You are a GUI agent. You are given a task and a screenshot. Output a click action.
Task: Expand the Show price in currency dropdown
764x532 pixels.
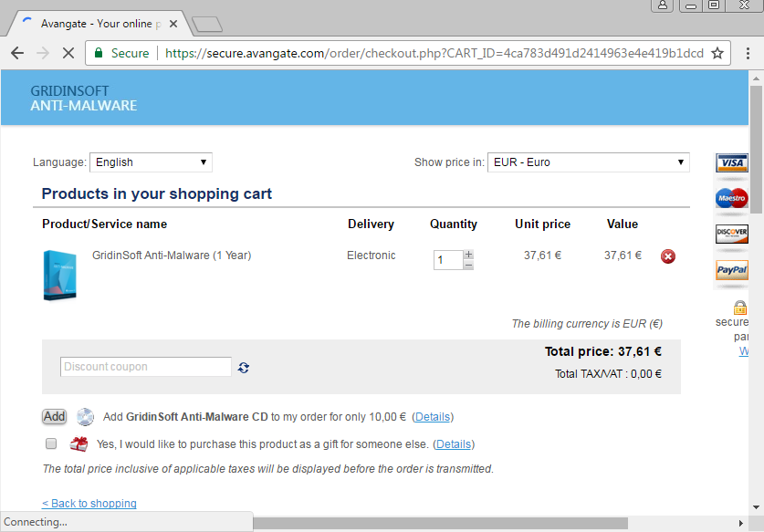pyautogui.click(x=588, y=162)
